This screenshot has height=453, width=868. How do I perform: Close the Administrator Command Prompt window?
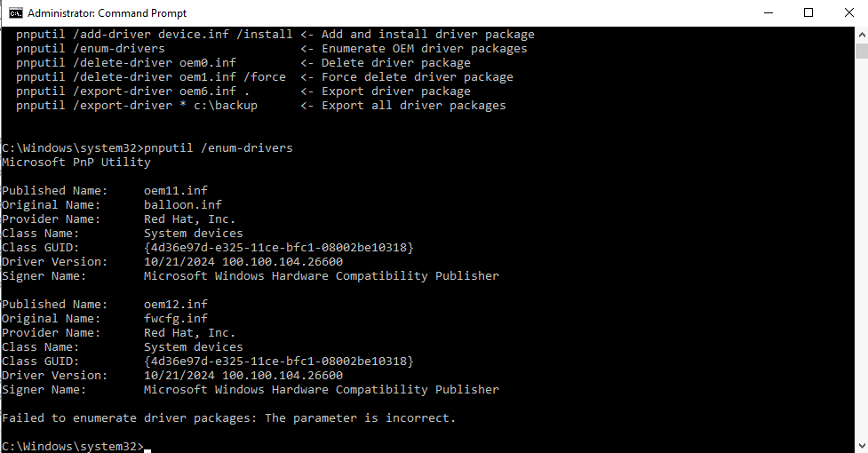coord(848,12)
